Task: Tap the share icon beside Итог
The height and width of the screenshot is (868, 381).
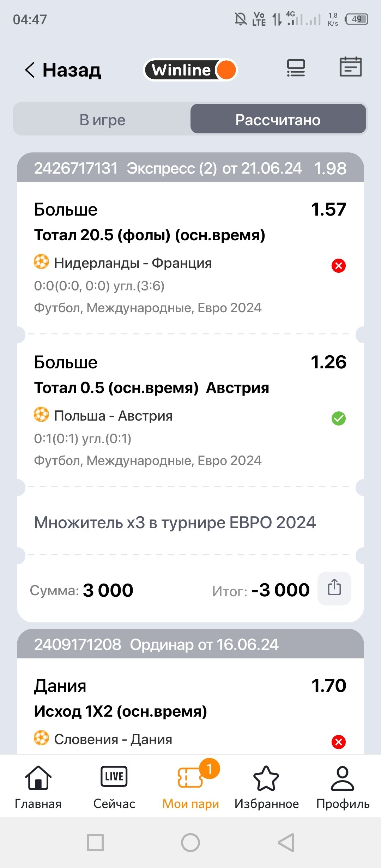Action: coord(334,588)
